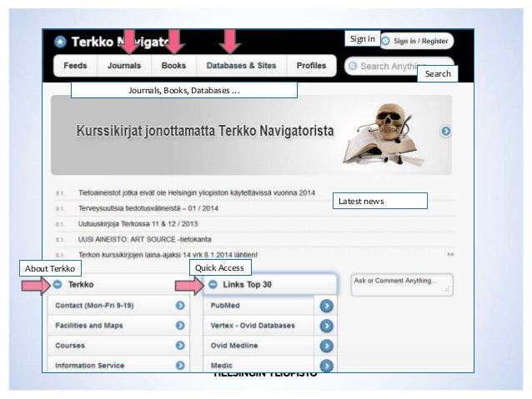Open Terveysuutisia tiedotusvälineistä 01 / 2014
532x399 pixels.
pos(148,208)
